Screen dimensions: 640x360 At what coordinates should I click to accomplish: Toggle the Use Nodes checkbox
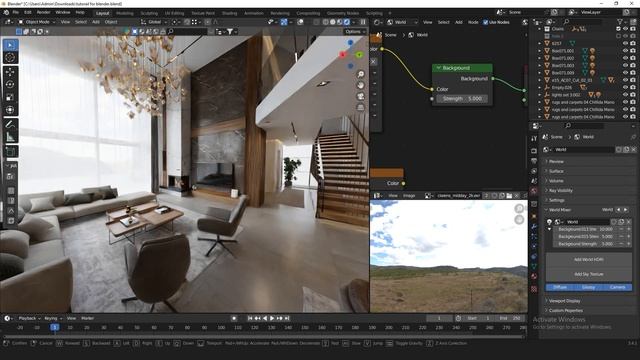pyautogui.click(x=485, y=22)
